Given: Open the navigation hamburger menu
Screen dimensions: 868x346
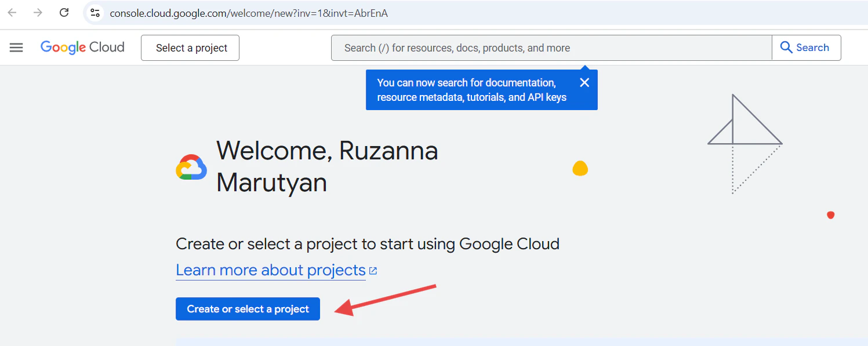Looking at the screenshot, I should coord(16,48).
